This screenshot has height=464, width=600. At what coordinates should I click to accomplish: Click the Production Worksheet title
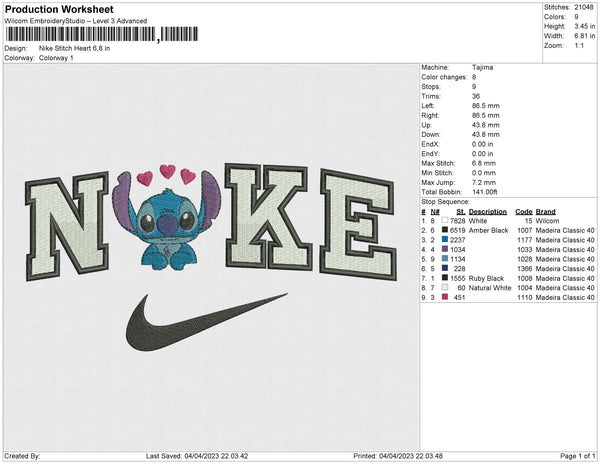coord(59,9)
